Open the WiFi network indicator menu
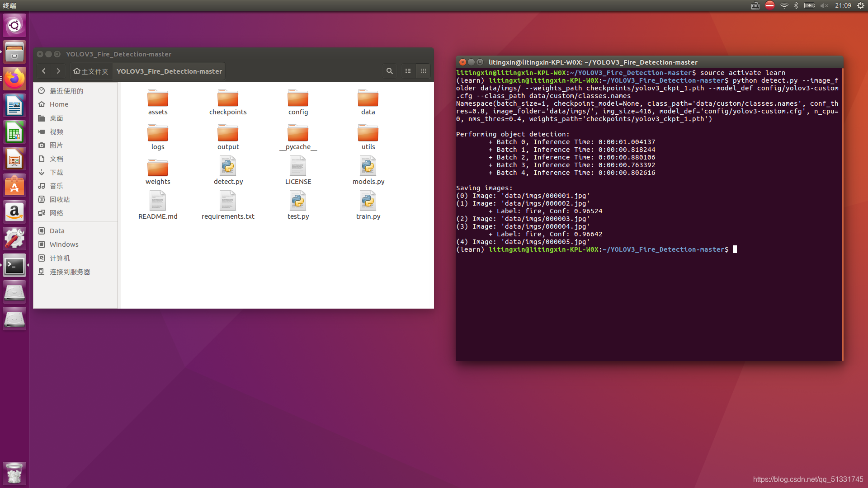 click(x=784, y=5)
